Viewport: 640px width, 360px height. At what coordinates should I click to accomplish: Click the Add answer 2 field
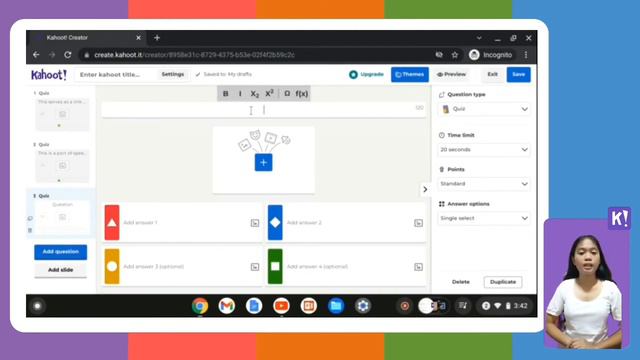click(347, 222)
